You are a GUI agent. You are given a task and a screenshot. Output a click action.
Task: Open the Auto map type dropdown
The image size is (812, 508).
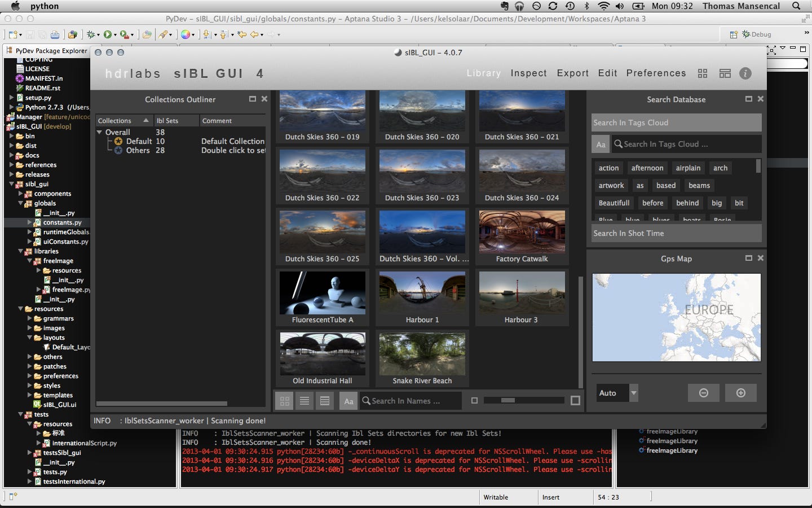634,393
